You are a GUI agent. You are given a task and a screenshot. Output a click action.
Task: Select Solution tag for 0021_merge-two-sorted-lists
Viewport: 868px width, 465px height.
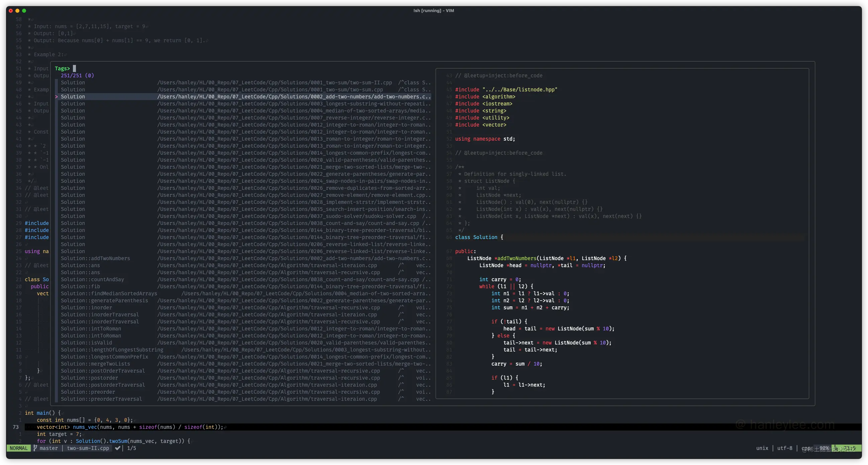tap(243, 167)
